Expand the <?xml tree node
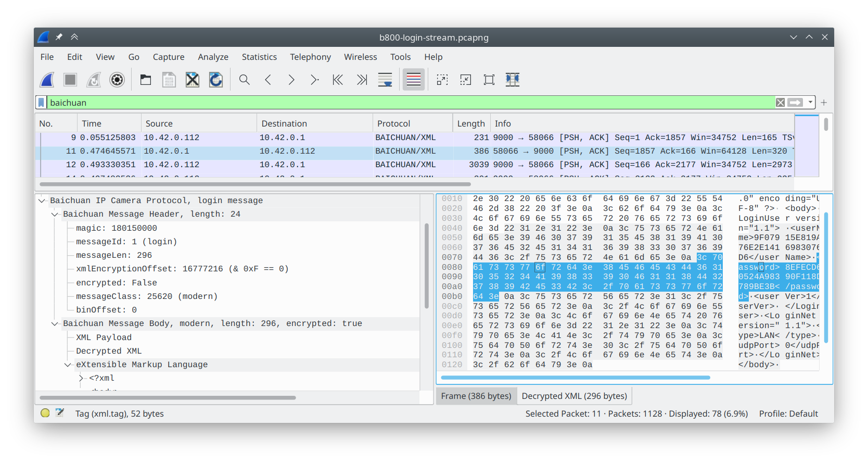This screenshot has height=463, width=868. 81,378
